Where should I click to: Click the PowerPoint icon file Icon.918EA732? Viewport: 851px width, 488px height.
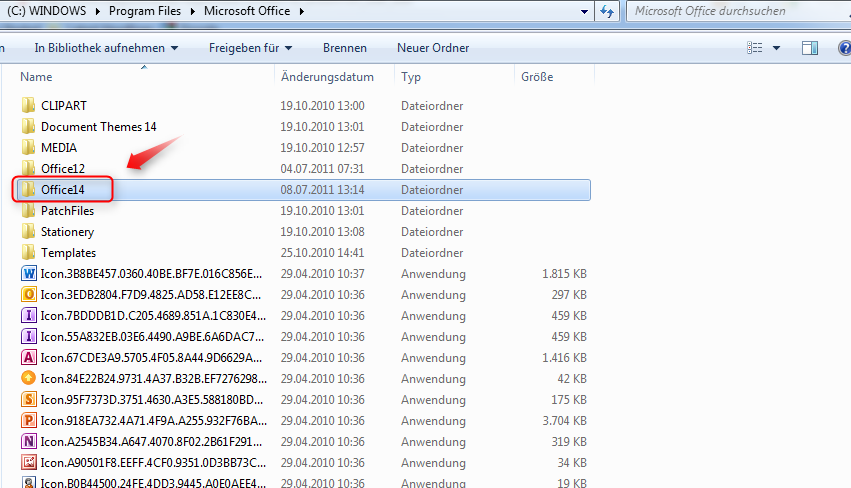click(150, 420)
